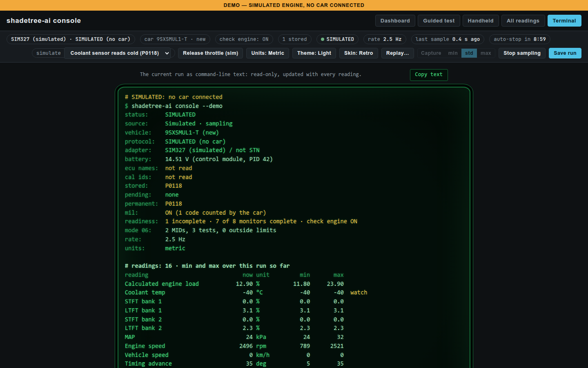Viewport: 588px width, 368px height.
Task: Click the battery 14.51 V line
Action: (x=199, y=159)
